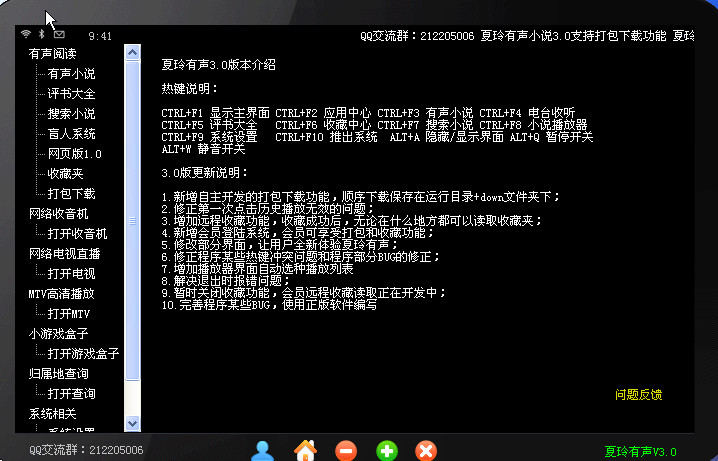Select 网络电视直播 category
The width and height of the screenshot is (718, 461).
tap(64, 254)
